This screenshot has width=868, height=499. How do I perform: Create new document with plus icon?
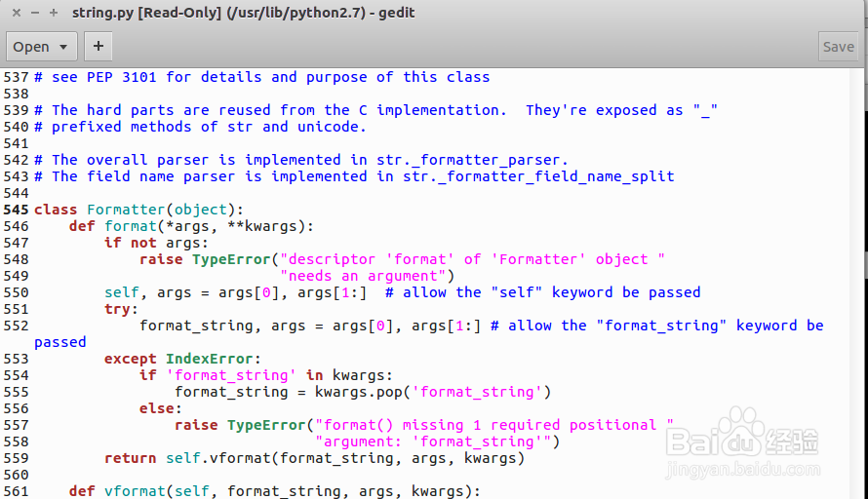pyautogui.click(x=98, y=47)
